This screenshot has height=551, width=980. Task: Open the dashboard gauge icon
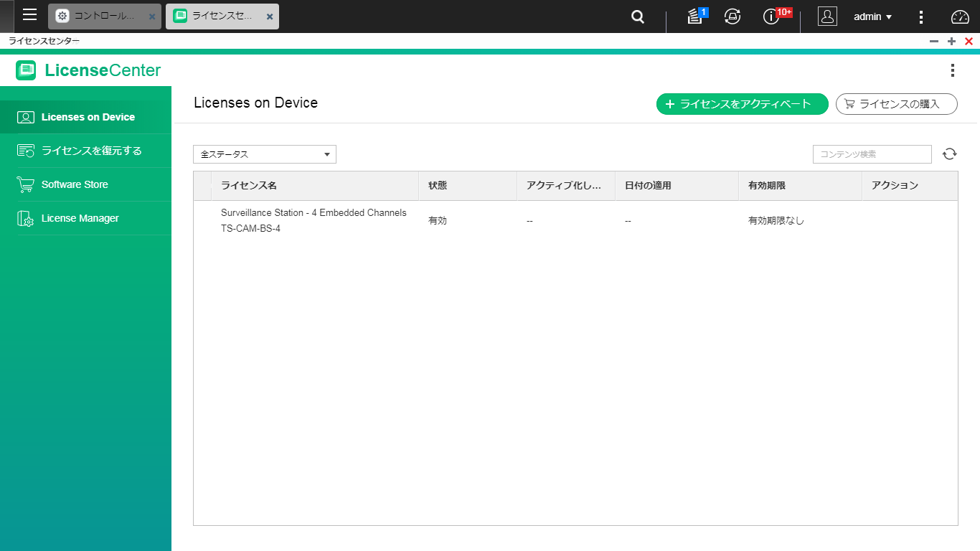tap(960, 17)
